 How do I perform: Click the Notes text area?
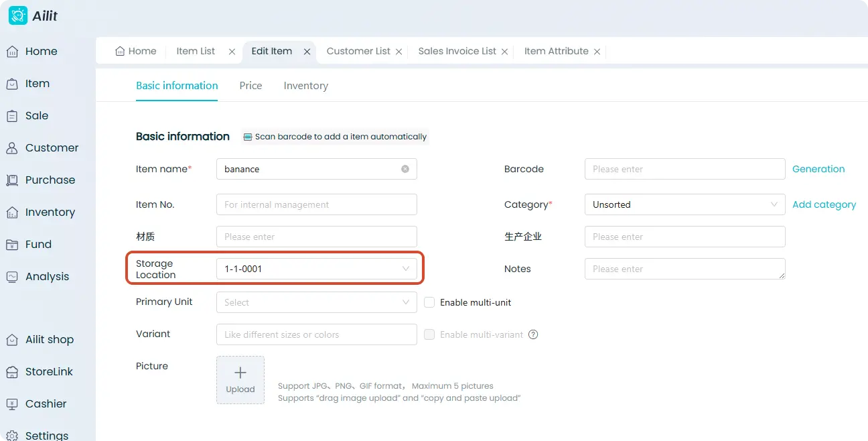[684, 269]
